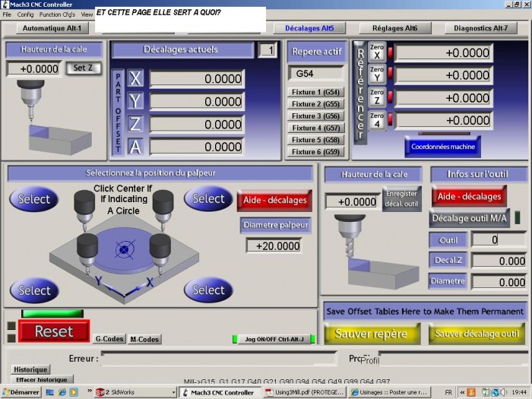Click the current fixture number field showing 1
The height and width of the screenshot is (399, 532).
(268, 50)
